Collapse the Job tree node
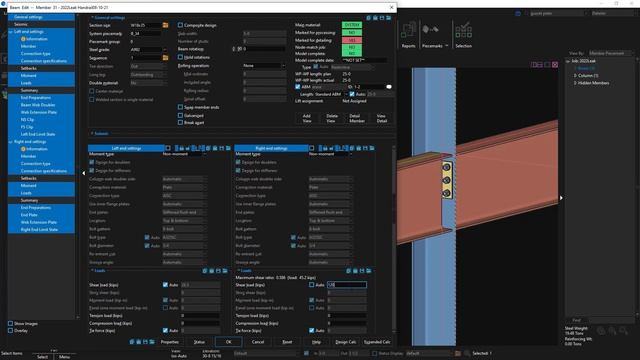 (x=568, y=61)
